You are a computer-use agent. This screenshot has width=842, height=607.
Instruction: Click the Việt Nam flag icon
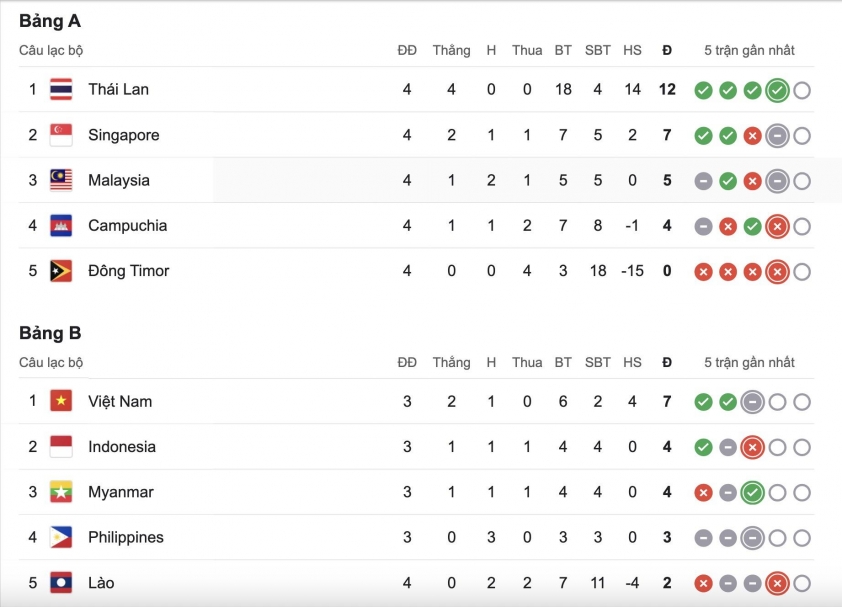[x=61, y=401]
